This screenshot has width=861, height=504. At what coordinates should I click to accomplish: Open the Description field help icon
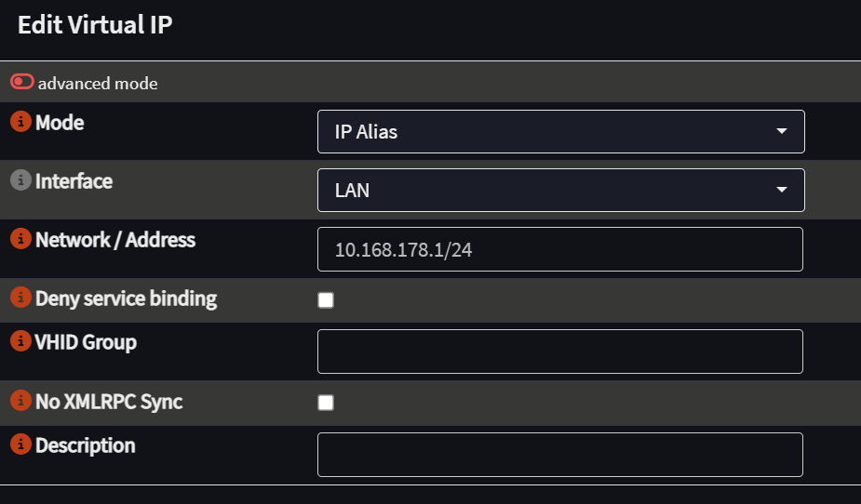[x=20, y=444]
